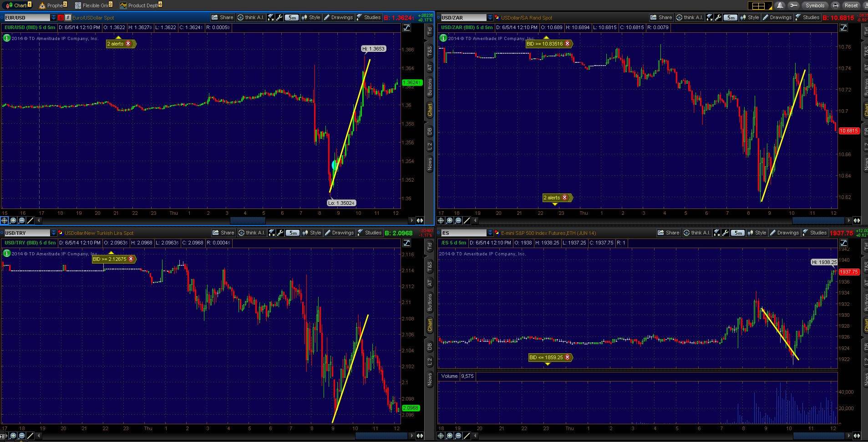The width and height of the screenshot is (868, 442).
Task: Click the Share button on the USD/TRY chart
Action: click(223, 233)
